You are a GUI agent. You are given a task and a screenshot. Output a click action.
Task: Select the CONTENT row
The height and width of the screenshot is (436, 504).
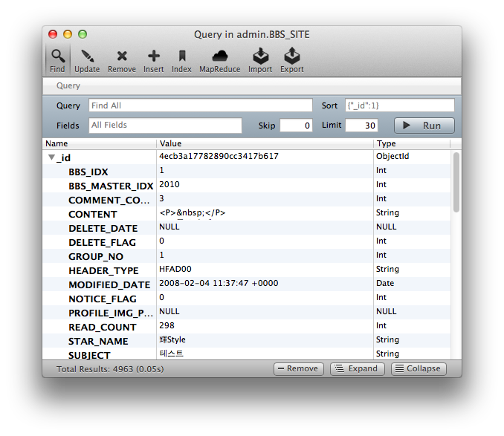[x=247, y=214]
